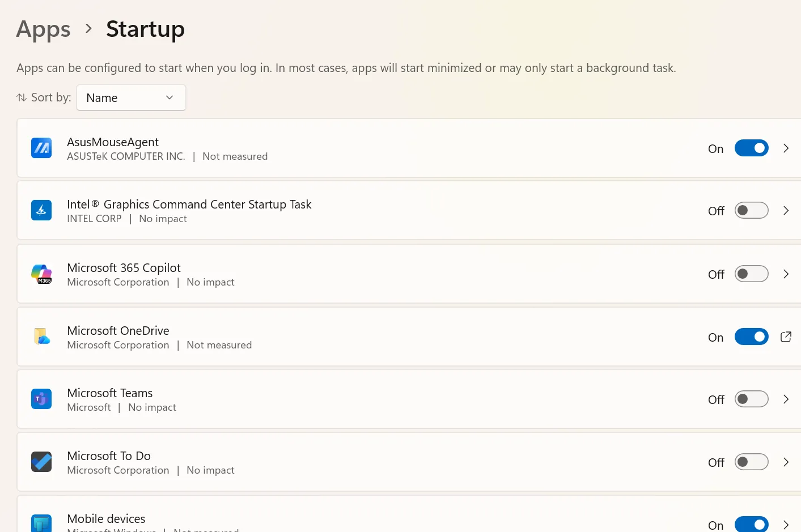Click the Microsoft To Do checkmark icon

click(41, 462)
